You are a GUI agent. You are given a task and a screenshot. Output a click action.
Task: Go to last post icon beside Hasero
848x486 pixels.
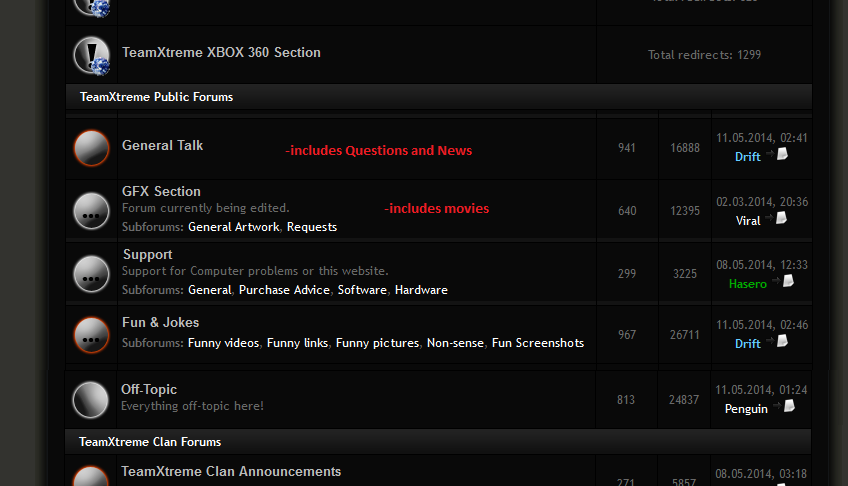pyautogui.click(x=784, y=281)
